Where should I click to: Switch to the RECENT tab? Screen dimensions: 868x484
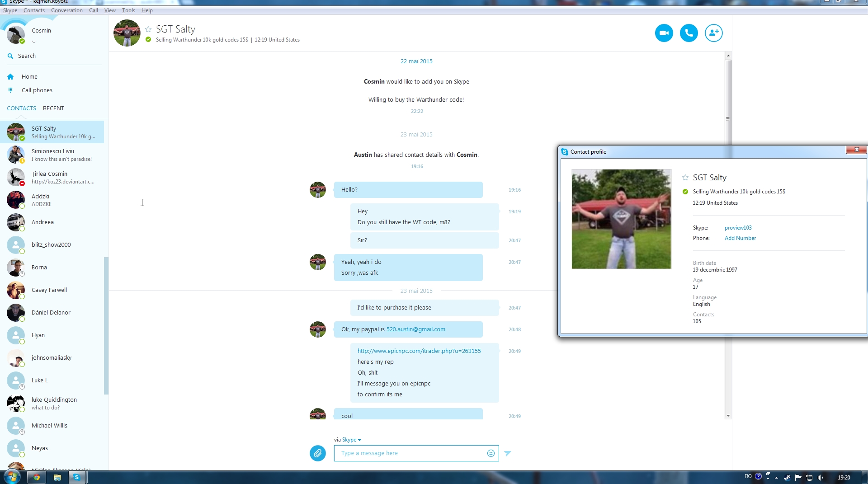(53, 108)
